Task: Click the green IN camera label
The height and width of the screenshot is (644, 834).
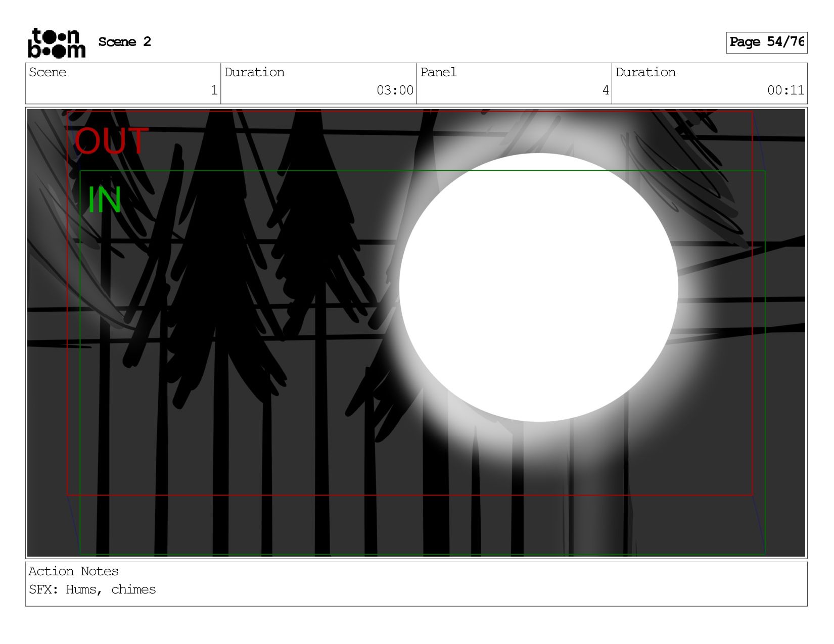Action: [x=105, y=200]
